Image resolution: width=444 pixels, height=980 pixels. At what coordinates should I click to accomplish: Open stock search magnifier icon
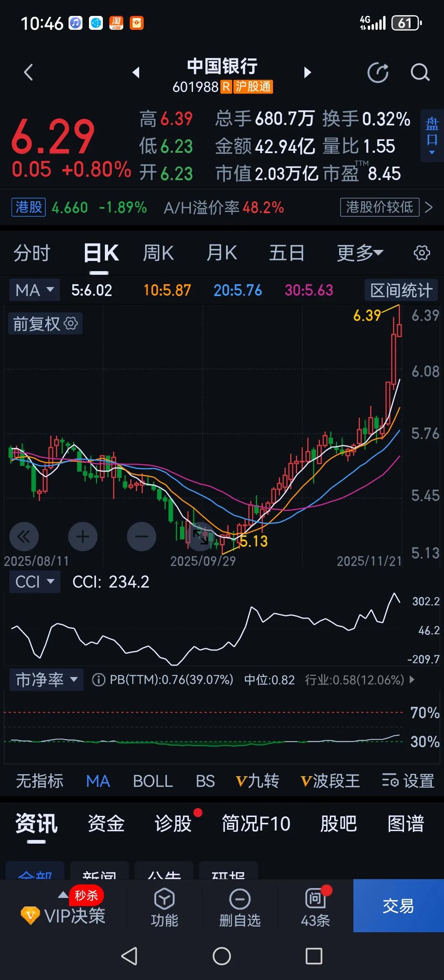click(x=420, y=73)
